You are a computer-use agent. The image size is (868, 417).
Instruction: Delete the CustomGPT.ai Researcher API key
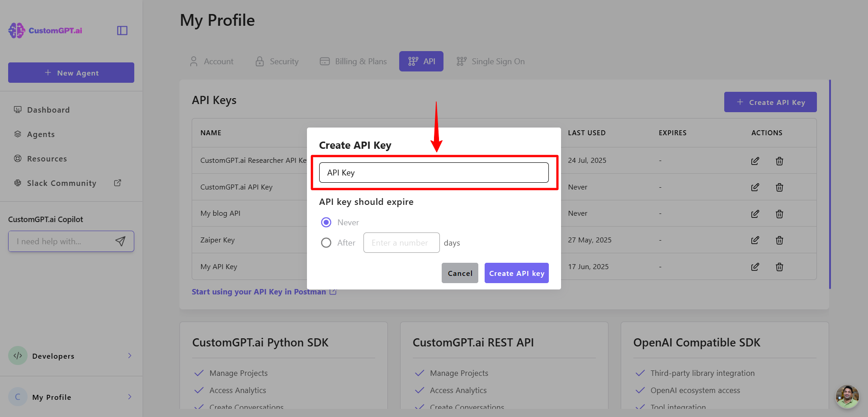pos(779,161)
